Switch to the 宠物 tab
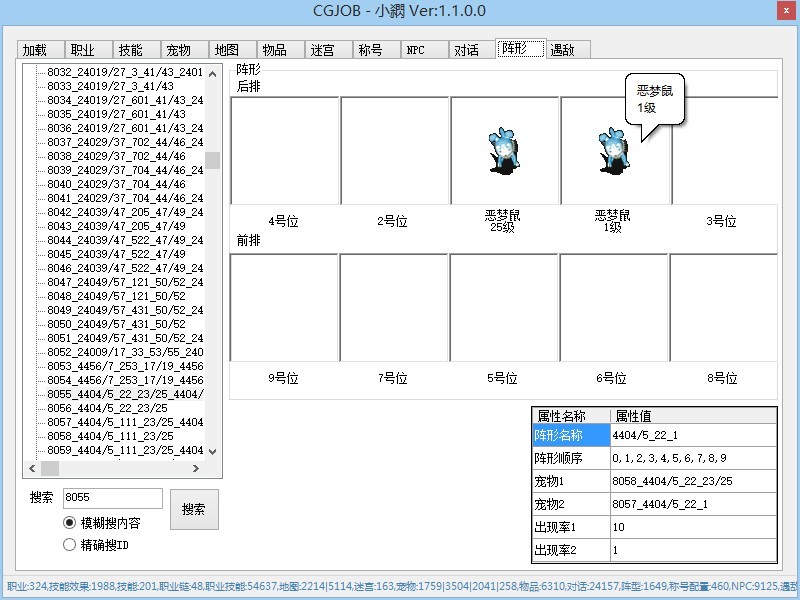The height and width of the screenshot is (600, 800). tap(179, 50)
